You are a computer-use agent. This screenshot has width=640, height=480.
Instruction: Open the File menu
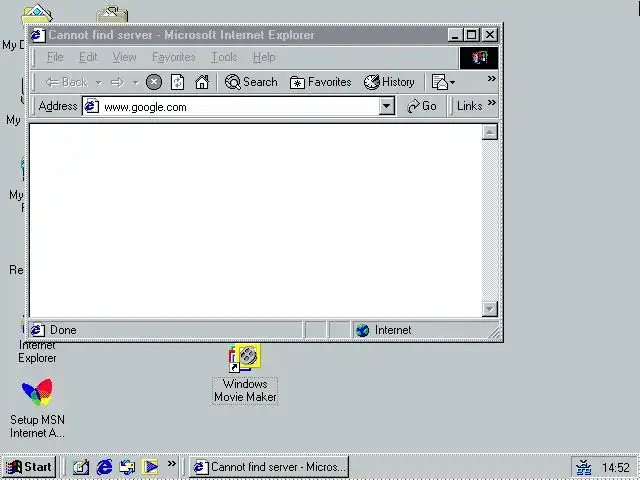pyautogui.click(x=55, y=57)
